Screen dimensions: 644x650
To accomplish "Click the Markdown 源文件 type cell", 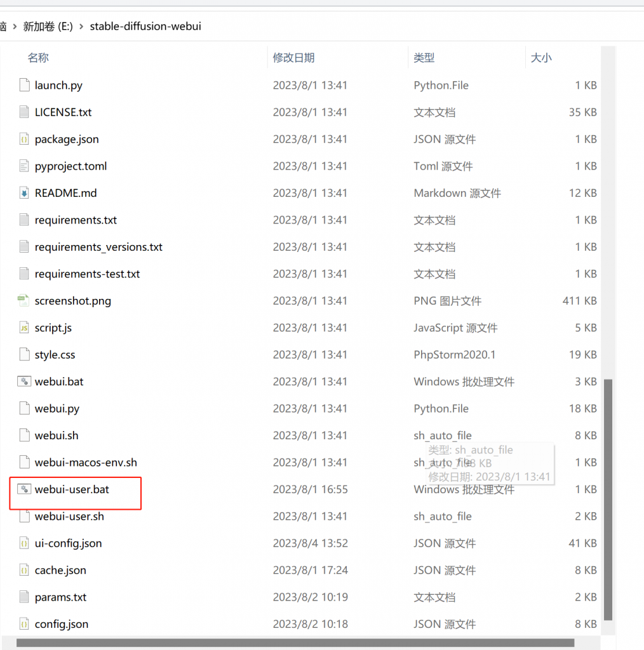I will [457, 193].
